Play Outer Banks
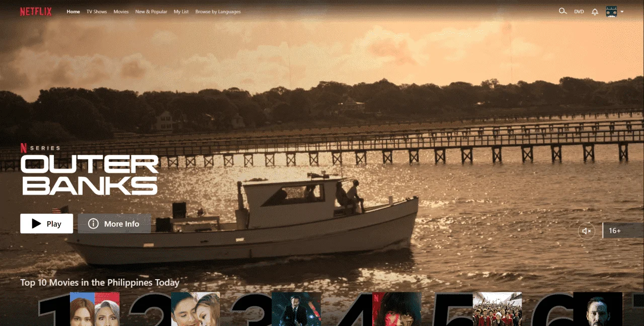This screenshot has width=644, height=326. tap(46, 224)
